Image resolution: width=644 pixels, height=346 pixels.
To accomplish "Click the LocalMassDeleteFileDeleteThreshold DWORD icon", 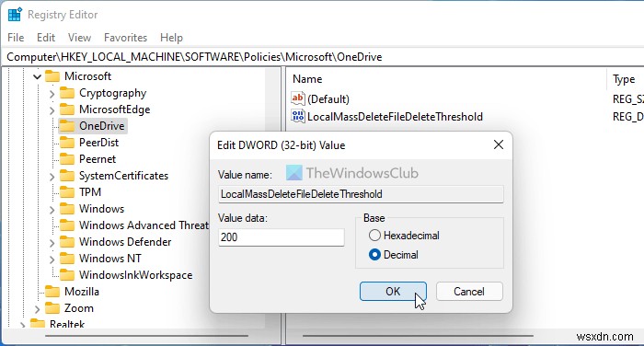I will [x=297, y=116].
